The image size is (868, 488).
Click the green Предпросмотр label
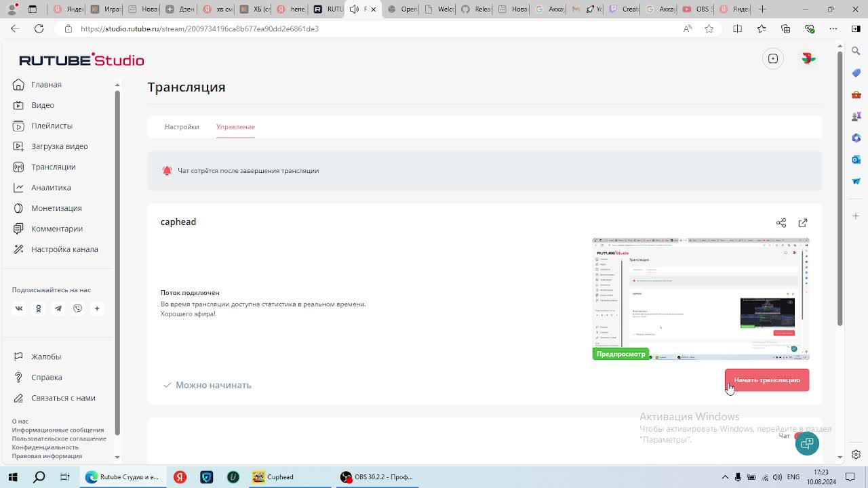[620, 354]
